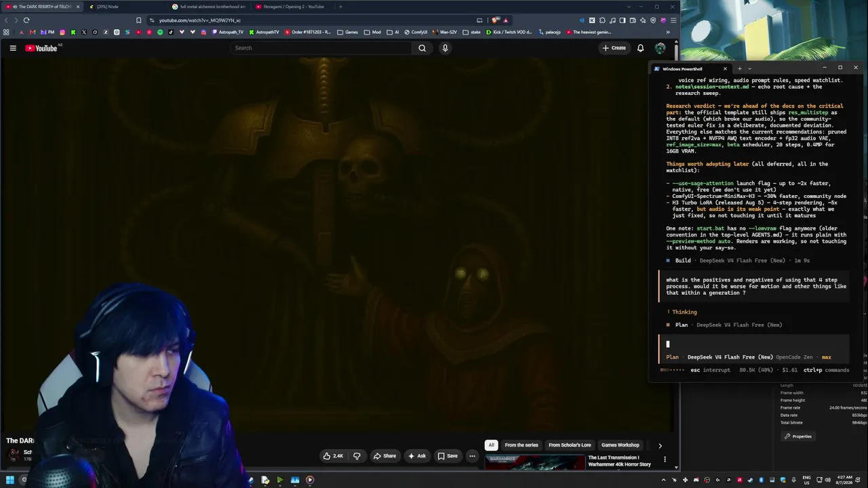Open Windows Start menu
Image resolution: width=868 pixels, height=488 pixels.
click(9, 480)
